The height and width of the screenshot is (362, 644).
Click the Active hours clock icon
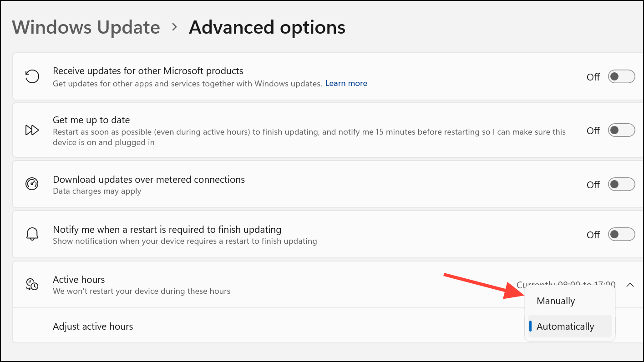[x=32, y=284]
